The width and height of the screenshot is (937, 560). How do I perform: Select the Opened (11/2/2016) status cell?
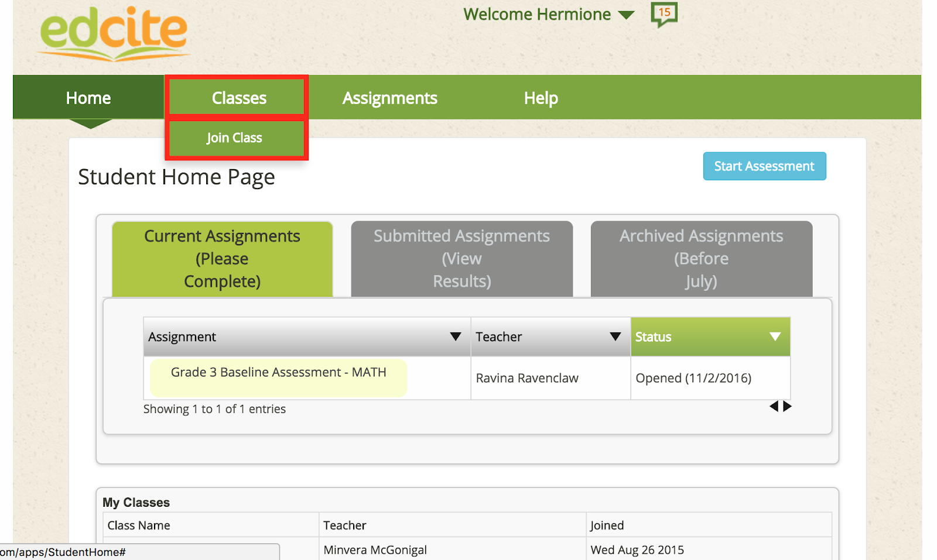(x=710, y=378)
